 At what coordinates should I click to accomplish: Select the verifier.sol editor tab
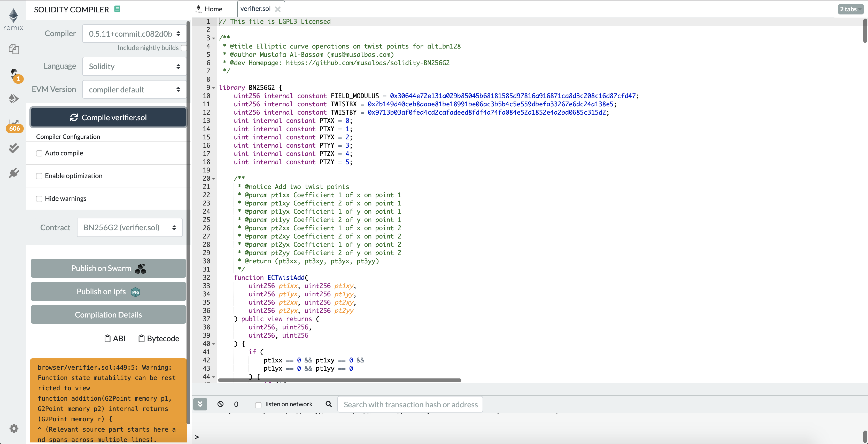click(255, 9)
